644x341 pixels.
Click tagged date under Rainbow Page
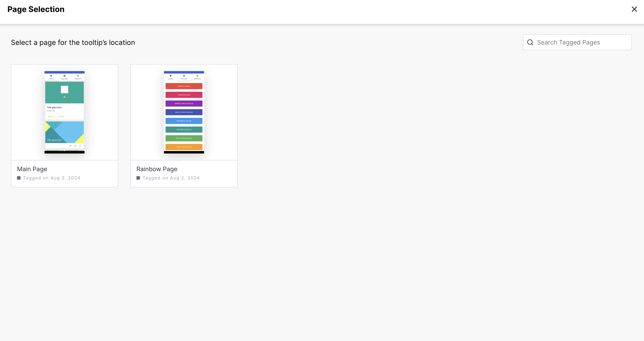pyautogui.click(x=171, y=178)
